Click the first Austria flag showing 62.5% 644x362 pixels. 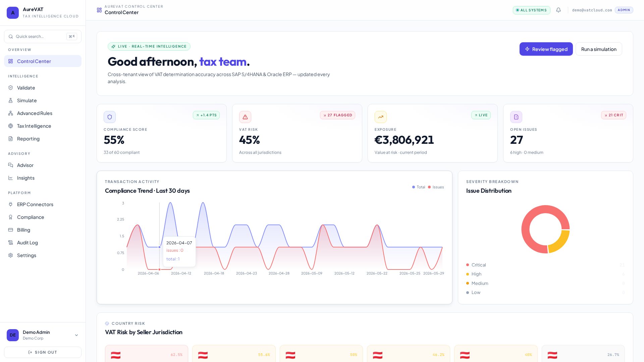[x=116, y=355]
